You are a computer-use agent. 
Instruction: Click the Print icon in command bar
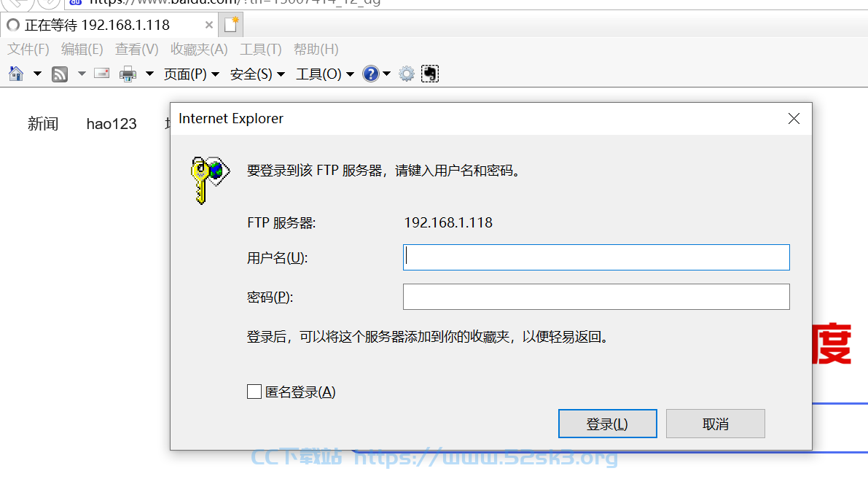(x=128, y=74)
